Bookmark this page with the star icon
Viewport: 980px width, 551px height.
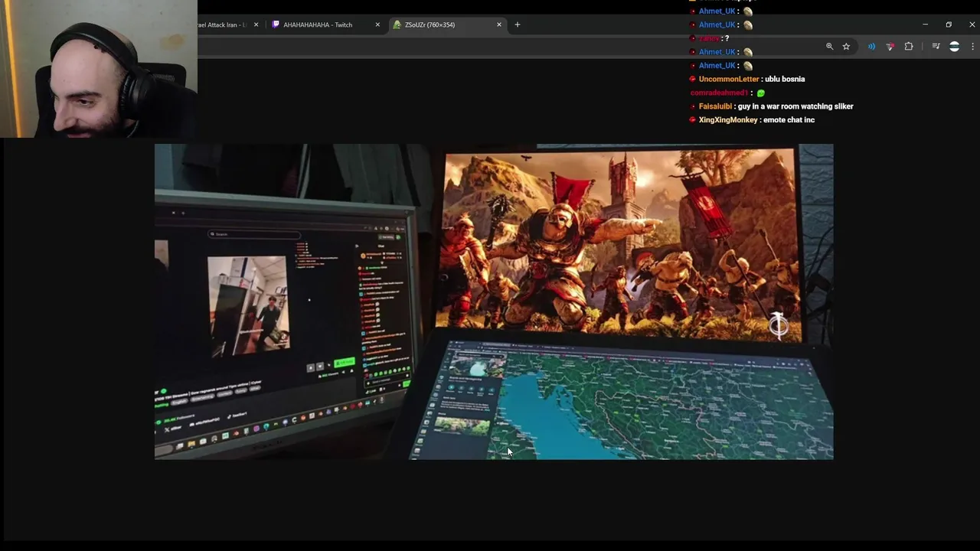coord(846,47)
